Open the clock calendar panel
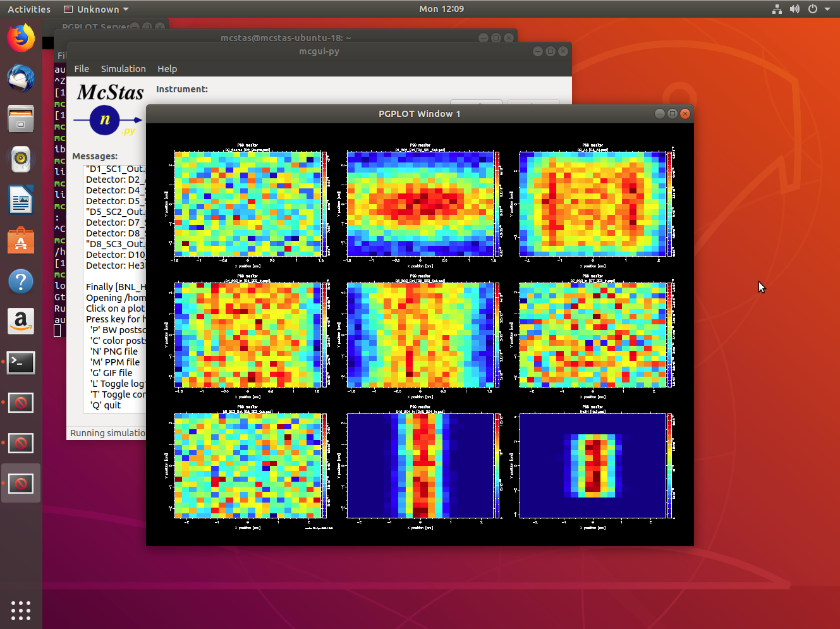840x629 pixels. [441, 9]
